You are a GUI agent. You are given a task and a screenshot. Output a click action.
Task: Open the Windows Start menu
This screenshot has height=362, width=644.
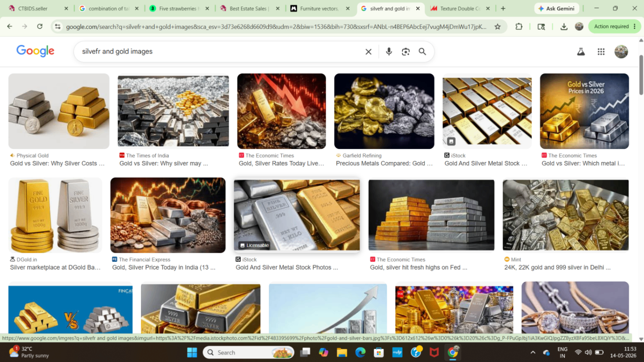click(x=192, y=353)
